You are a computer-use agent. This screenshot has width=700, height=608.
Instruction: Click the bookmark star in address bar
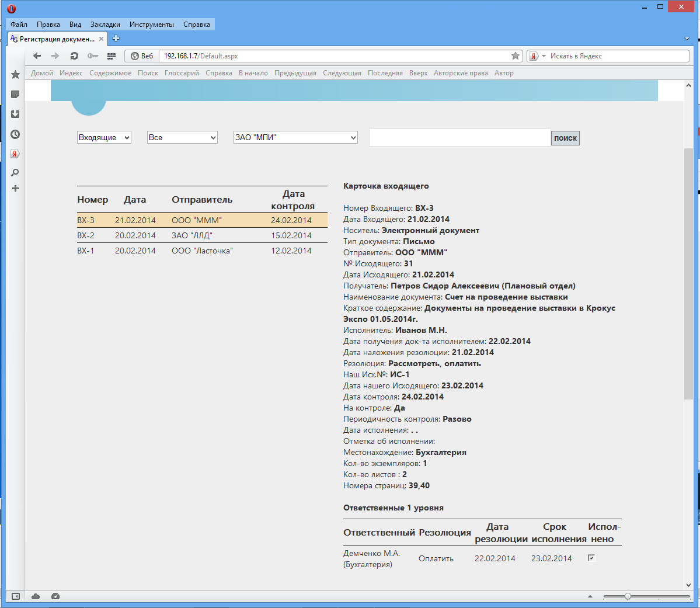click(515, 56)
